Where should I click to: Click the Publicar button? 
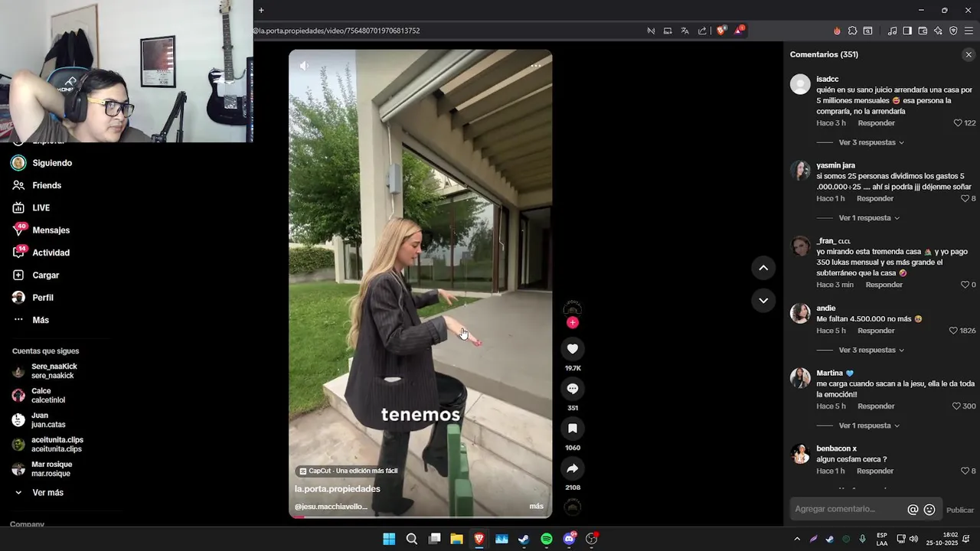coord(960,510)
